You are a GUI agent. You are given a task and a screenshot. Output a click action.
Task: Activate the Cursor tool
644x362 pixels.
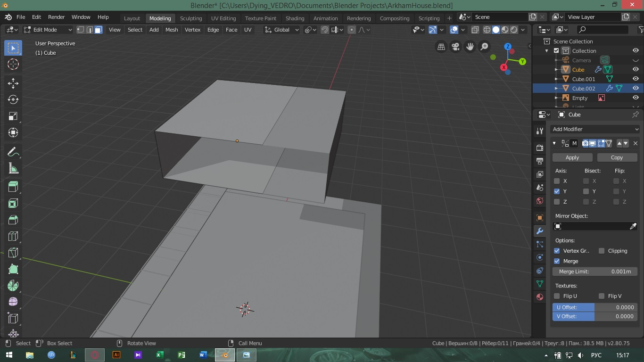13,64
